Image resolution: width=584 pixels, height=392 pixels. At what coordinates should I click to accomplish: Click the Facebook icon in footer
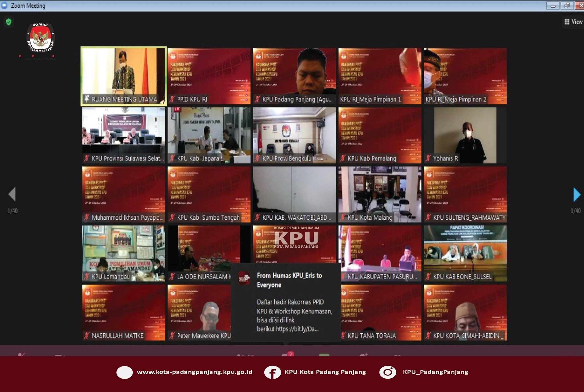click(x=272, y=372)
